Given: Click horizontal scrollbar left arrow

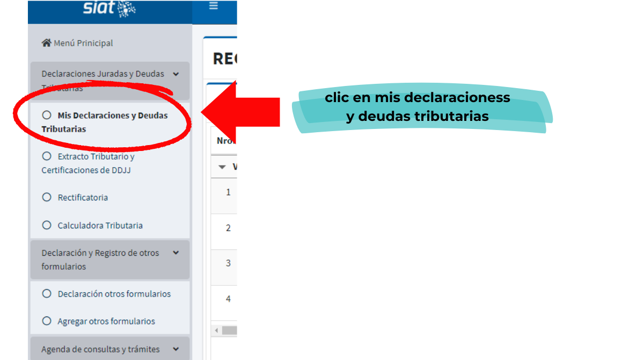Looking at the screenshot, I should click(217, 330).
